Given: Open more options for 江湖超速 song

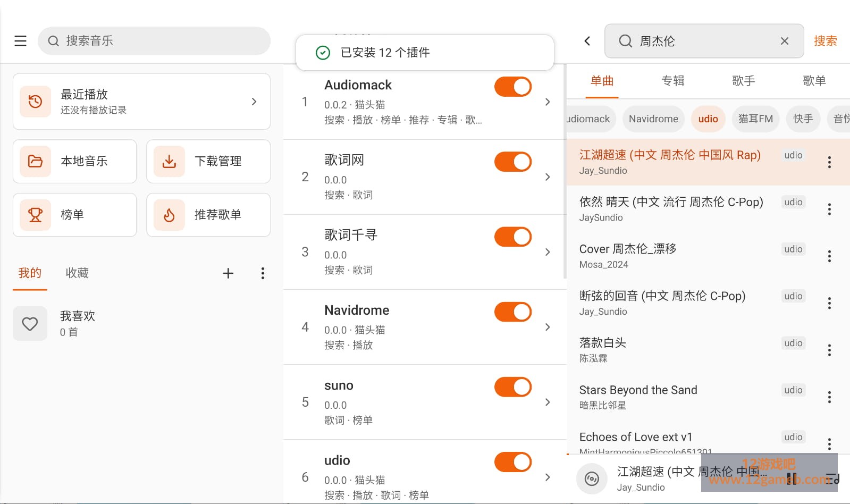Looking at the screenshot, I should [829, 162].
